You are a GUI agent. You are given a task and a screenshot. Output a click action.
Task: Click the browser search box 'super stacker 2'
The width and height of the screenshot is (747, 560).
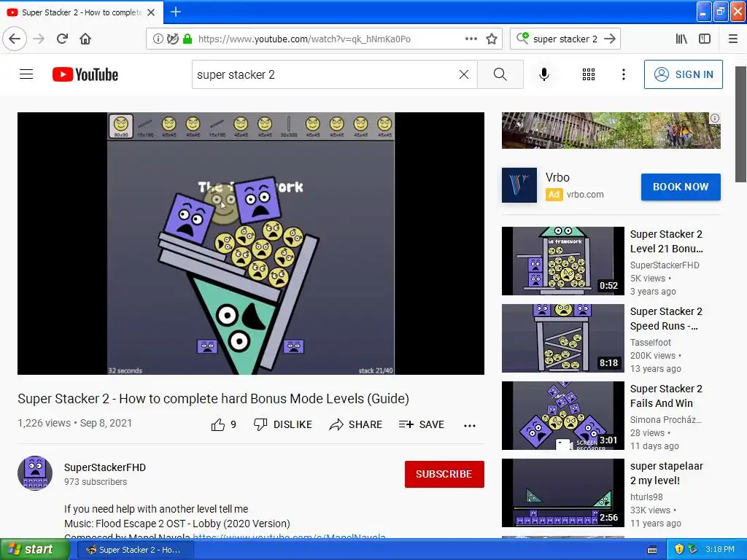565,39
